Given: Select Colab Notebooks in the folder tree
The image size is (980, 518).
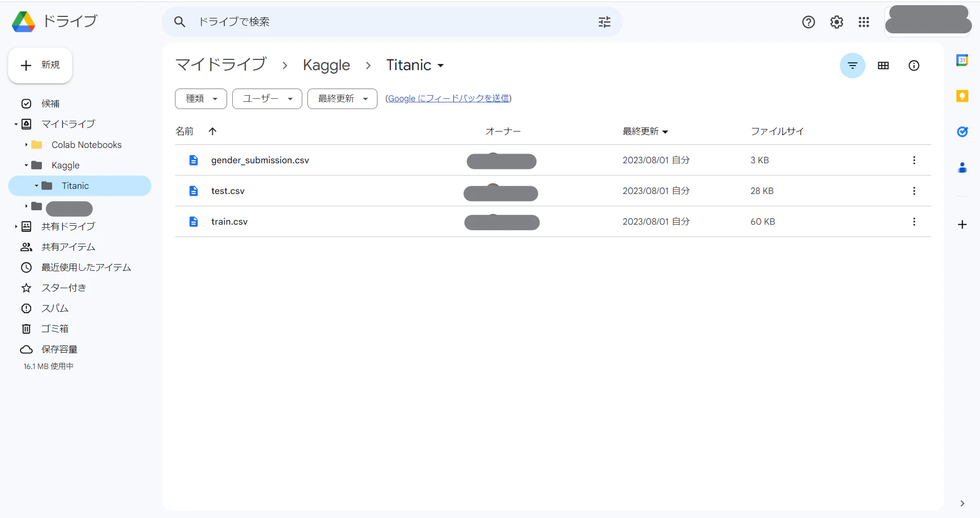Looking at the screenshot, I should 86,145.
